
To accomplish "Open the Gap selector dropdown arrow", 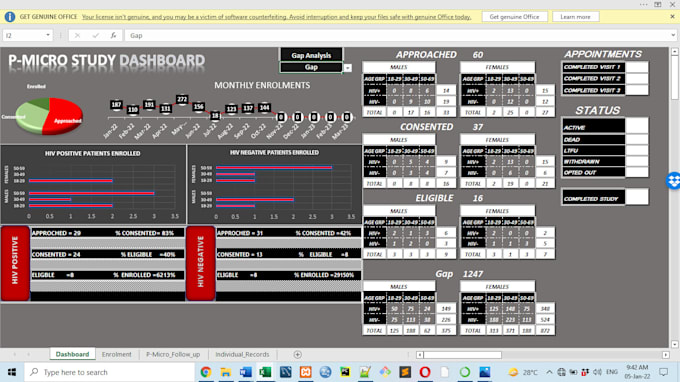I will [347, 68].
